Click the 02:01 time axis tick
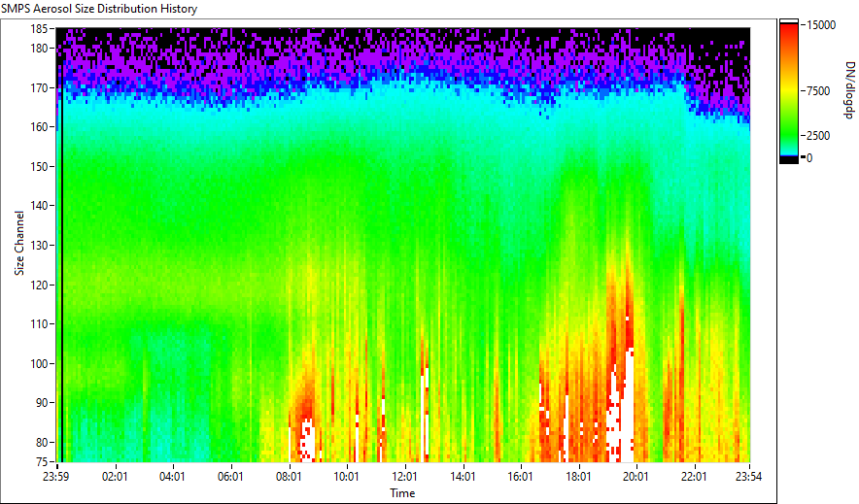This screenshot has width=859, height=504. 115,477
